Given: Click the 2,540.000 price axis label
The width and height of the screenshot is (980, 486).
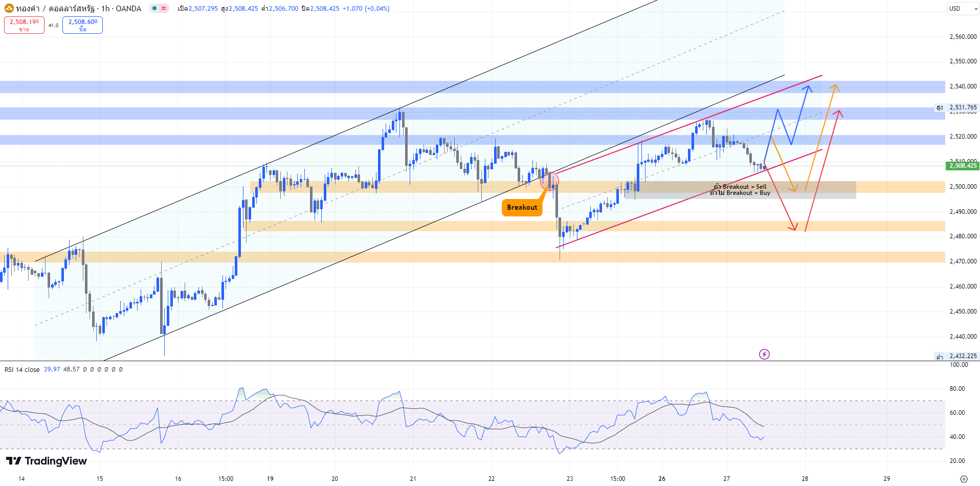Looking at the screenshot, I should pos(963,86).
